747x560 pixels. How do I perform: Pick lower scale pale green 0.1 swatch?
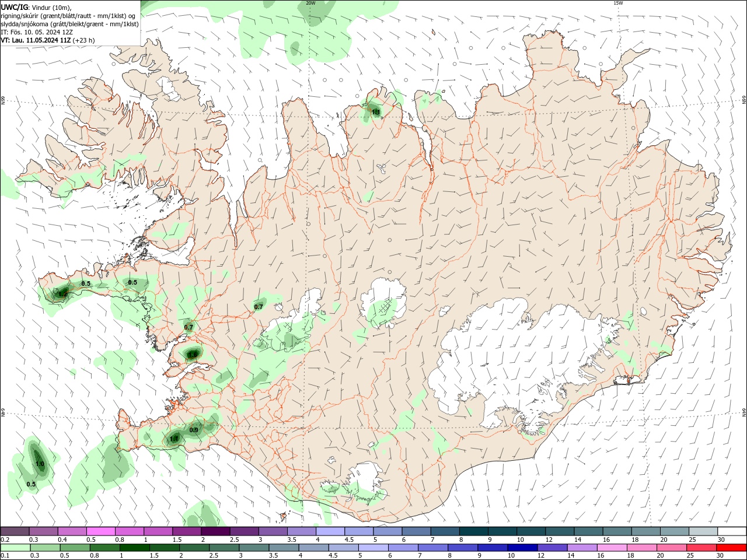pos(15,548)
